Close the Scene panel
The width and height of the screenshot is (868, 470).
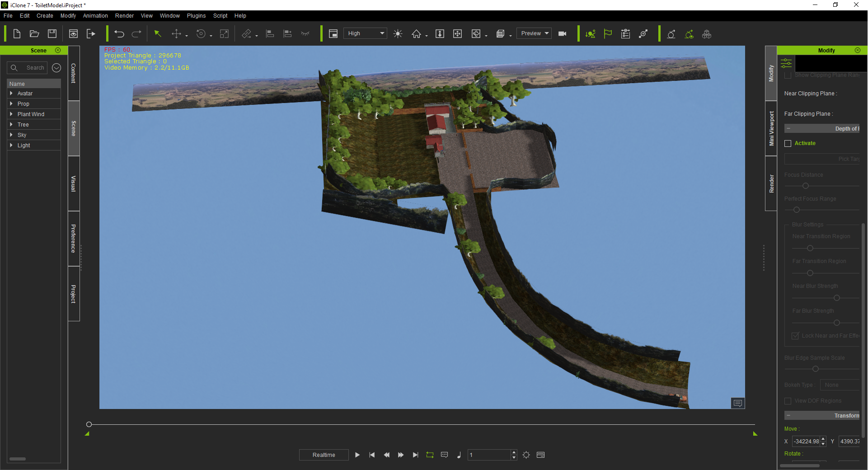pyautogui.click(x=58, y=50)
